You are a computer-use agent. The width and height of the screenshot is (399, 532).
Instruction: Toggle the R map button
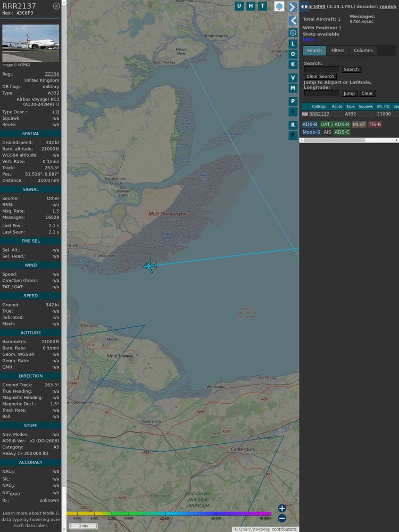pos(293,125)
